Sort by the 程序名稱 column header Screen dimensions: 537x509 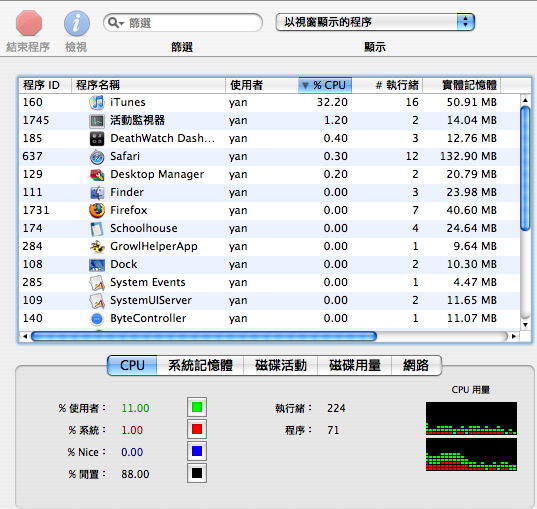point(148,85)
